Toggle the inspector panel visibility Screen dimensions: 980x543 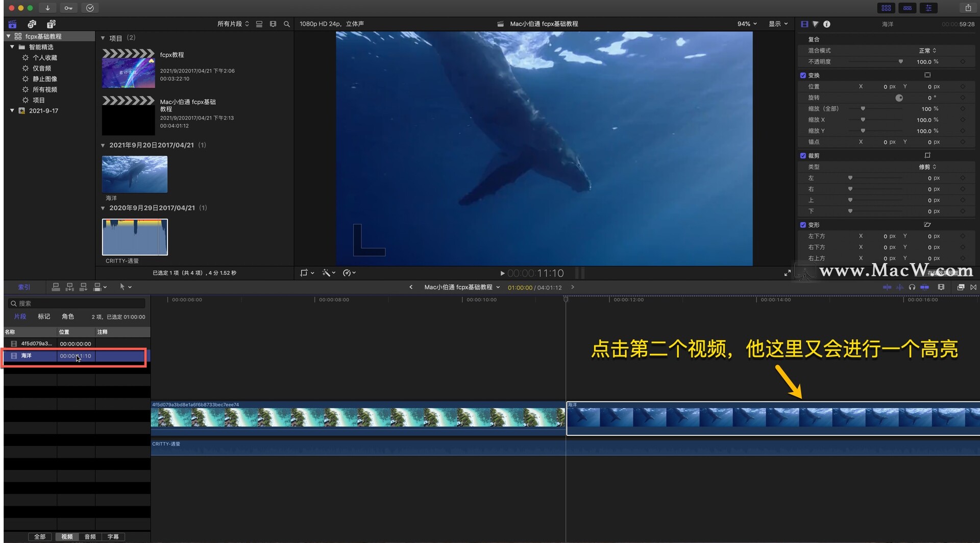928,8
